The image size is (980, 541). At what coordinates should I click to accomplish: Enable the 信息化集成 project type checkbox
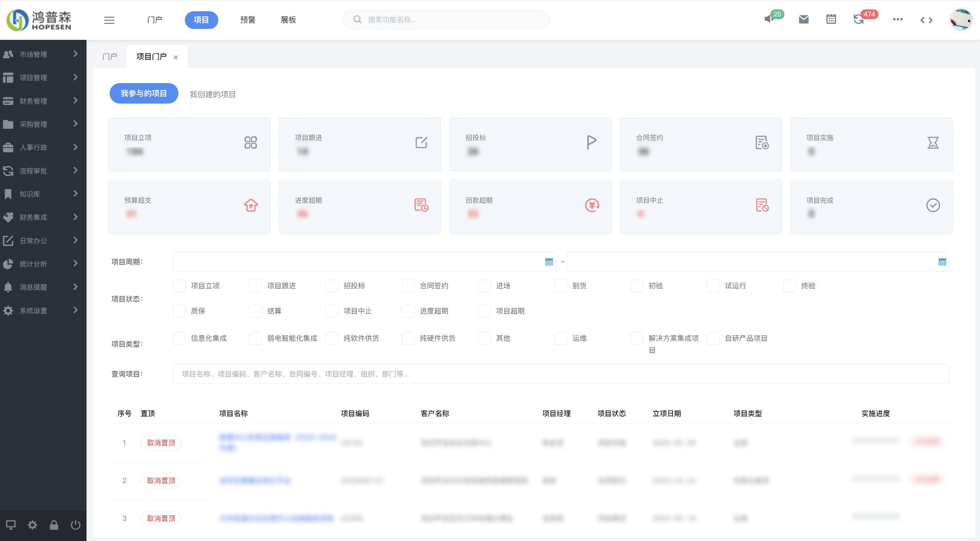point(179,338)
